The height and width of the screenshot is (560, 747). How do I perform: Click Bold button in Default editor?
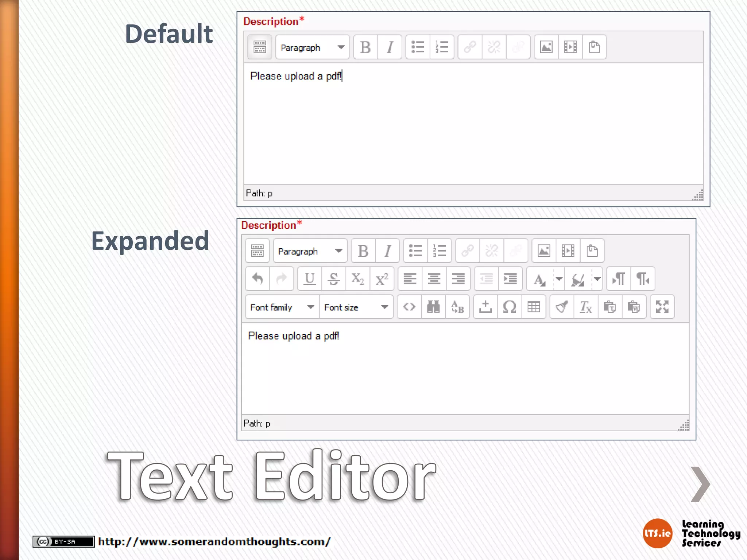[x=365, y=47]
